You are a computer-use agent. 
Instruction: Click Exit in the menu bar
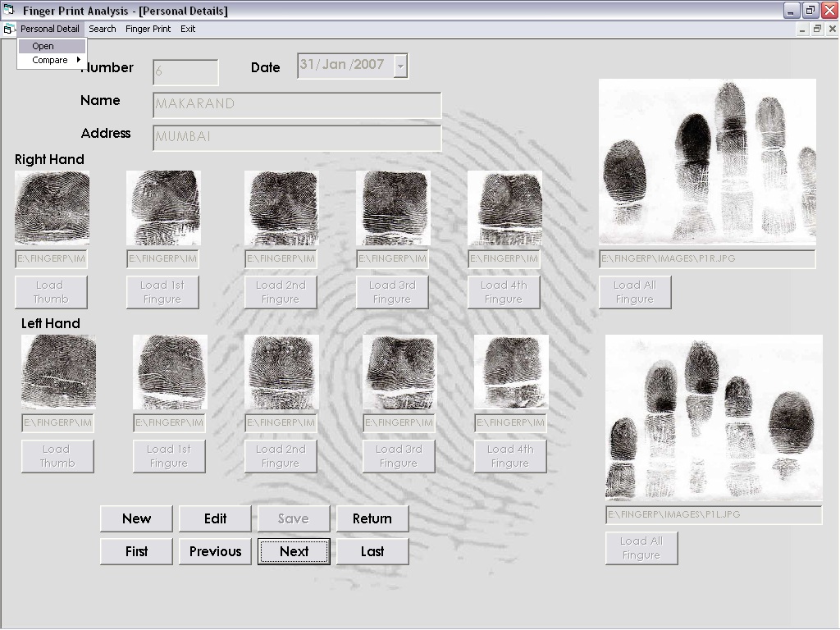pyautogui.click(x=188, y=29)
